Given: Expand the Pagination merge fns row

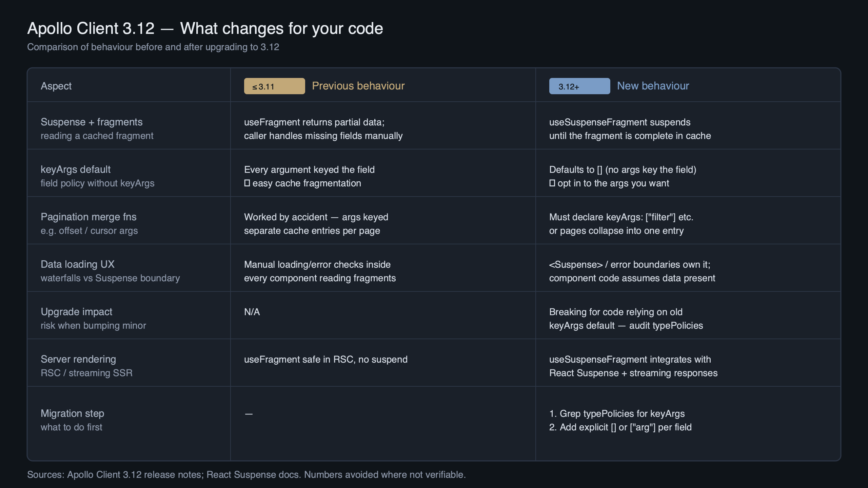Looking at the screenshot, I should point(88,217).
